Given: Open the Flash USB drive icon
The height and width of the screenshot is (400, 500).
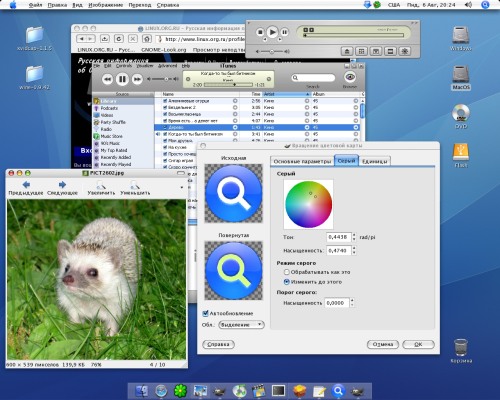Looking at the screenshot, I should pyautogui.click(x=461, y=155).
